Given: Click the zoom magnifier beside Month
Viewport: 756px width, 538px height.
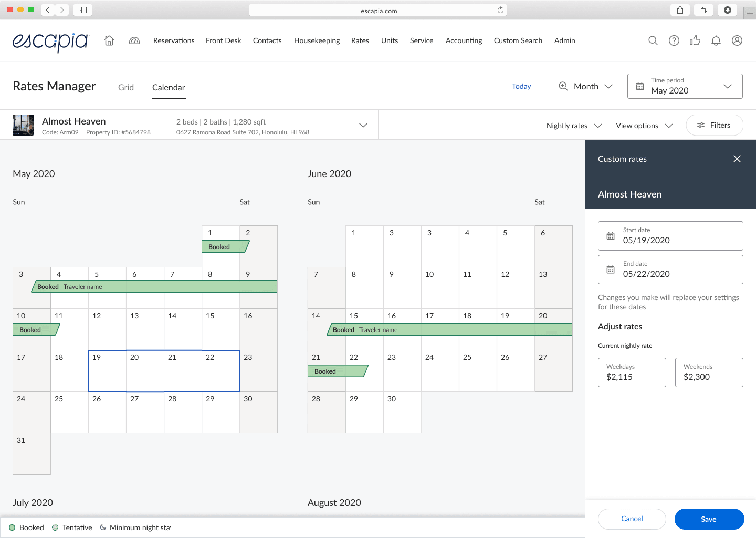Looking at the screenshot, I should coord(563,86).
